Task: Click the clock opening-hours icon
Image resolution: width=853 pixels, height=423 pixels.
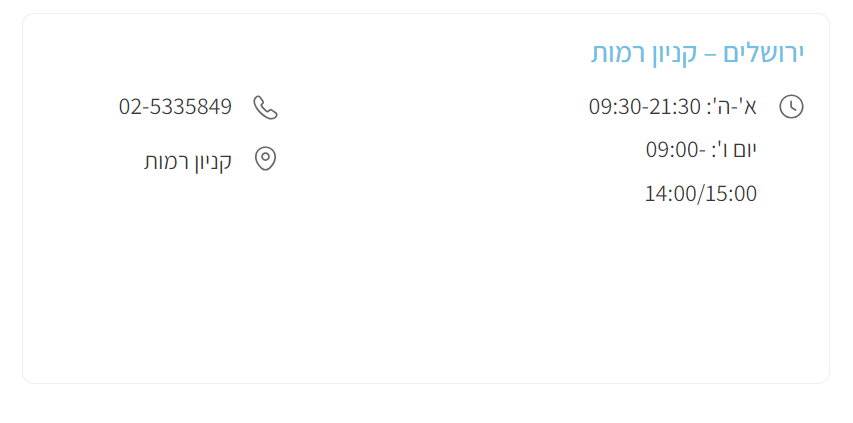Action: [x=791, y=107]
